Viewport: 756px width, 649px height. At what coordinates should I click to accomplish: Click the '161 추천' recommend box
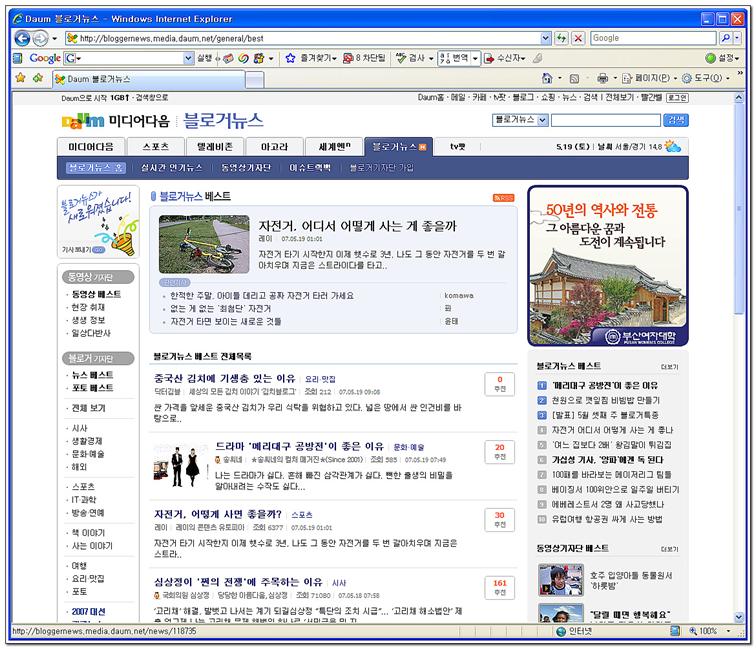[x=500, y=588]
